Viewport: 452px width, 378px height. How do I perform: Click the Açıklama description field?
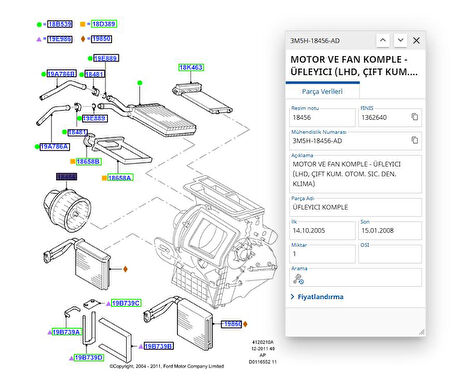[x=355, y=174]
